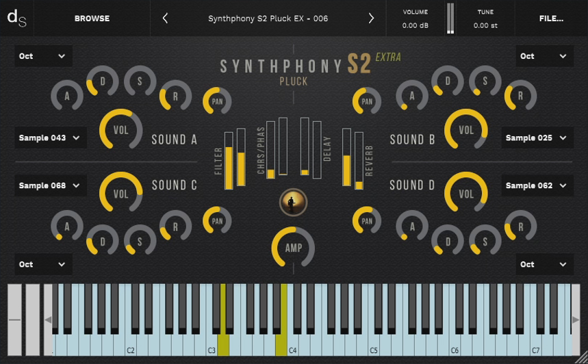Click Sound B release (R) knob
The height and width of the screenshot is (364, 588).
pyautogui.click(x=520, y=96)
